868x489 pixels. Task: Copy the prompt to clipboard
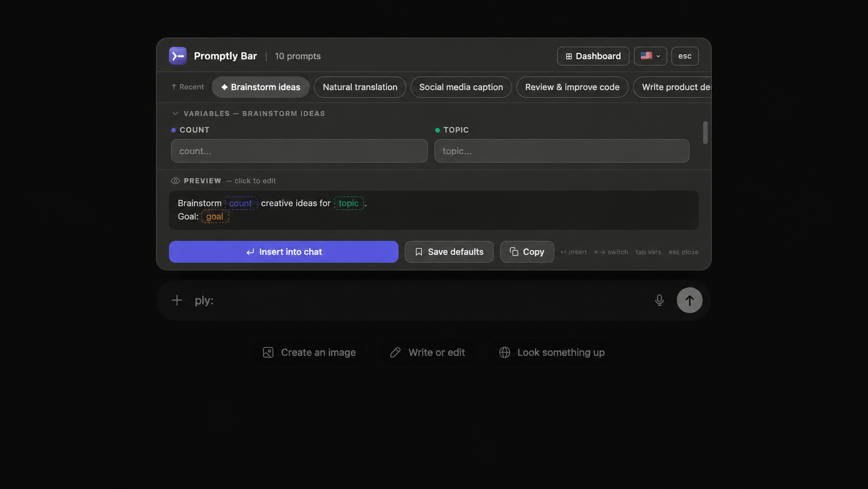pos(527,252)
